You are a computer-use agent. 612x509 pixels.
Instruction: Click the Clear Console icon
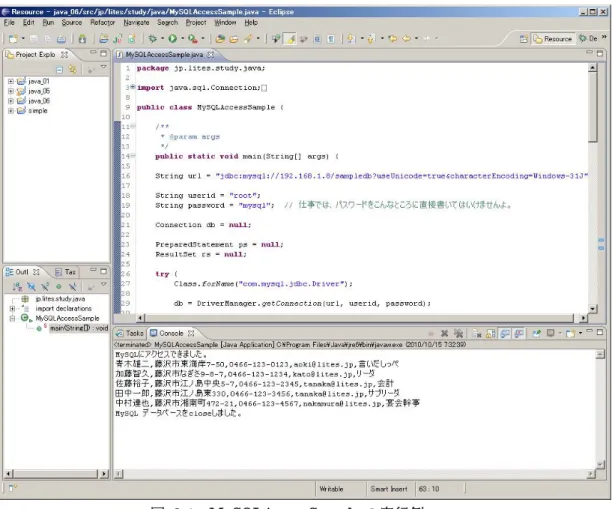pyautogui.click(x=477, y=333)
